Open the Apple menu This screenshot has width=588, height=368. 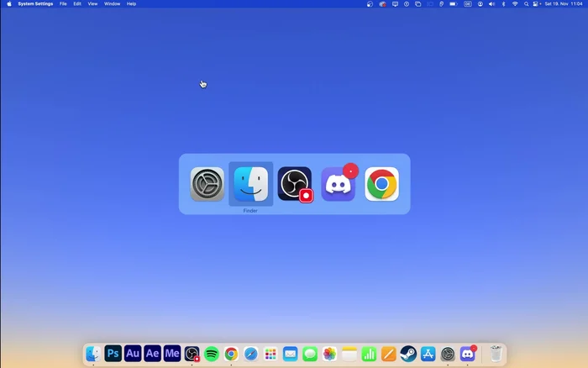(x=9, y=3)
